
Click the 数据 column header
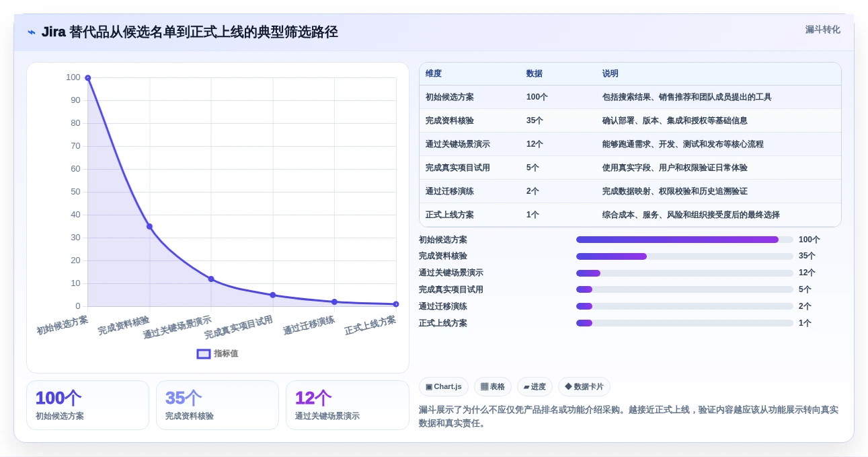535,73
